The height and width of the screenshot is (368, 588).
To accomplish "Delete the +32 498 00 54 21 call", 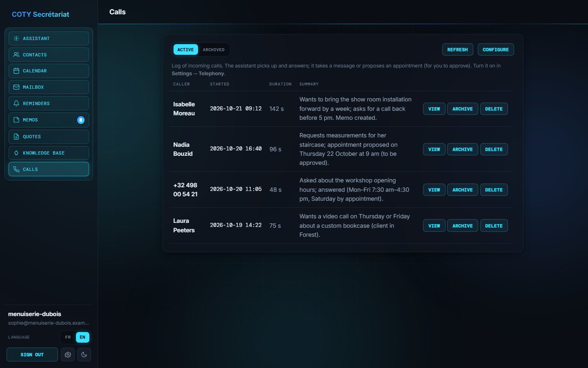I will 494,190.
